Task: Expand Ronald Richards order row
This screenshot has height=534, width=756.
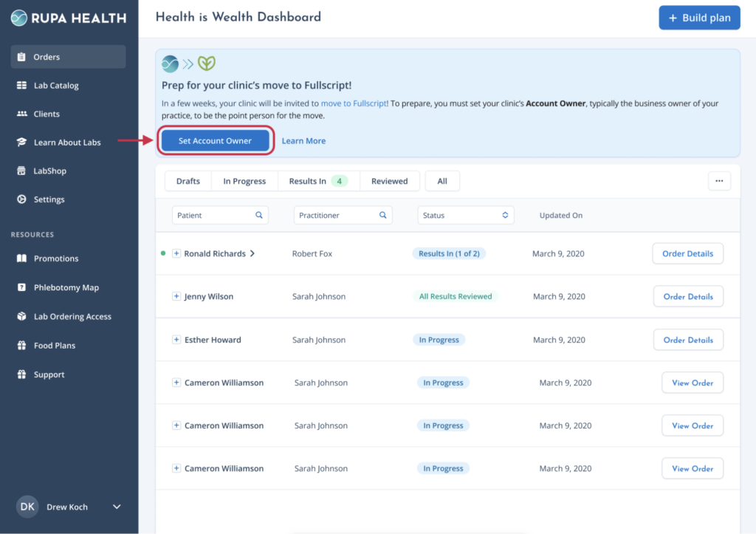Action: click(x=176, y=253)
